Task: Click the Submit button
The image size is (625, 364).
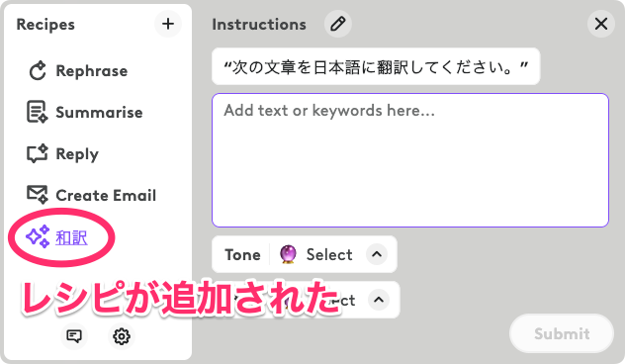Action: click(562, 333)
